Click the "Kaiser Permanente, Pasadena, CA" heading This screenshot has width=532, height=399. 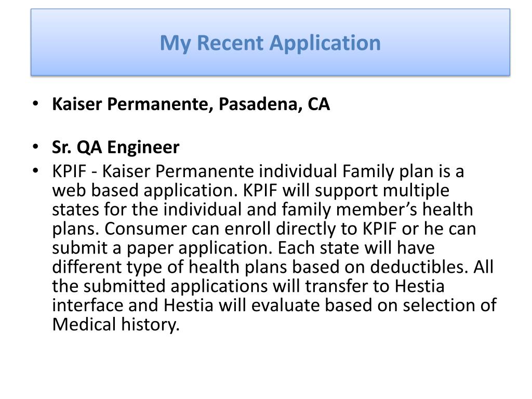(191, 104)
